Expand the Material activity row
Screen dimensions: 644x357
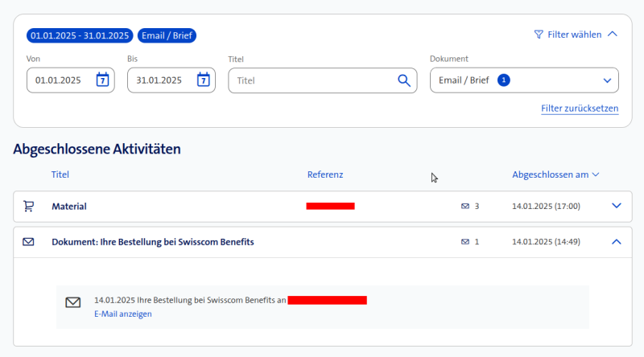[x=617, y=206]
